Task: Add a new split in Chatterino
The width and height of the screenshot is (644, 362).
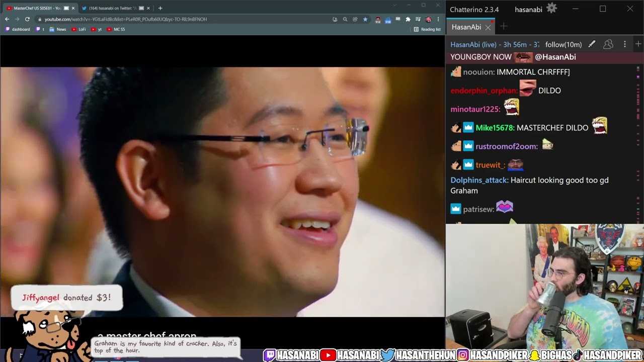Action: click(x=638, y=44)
